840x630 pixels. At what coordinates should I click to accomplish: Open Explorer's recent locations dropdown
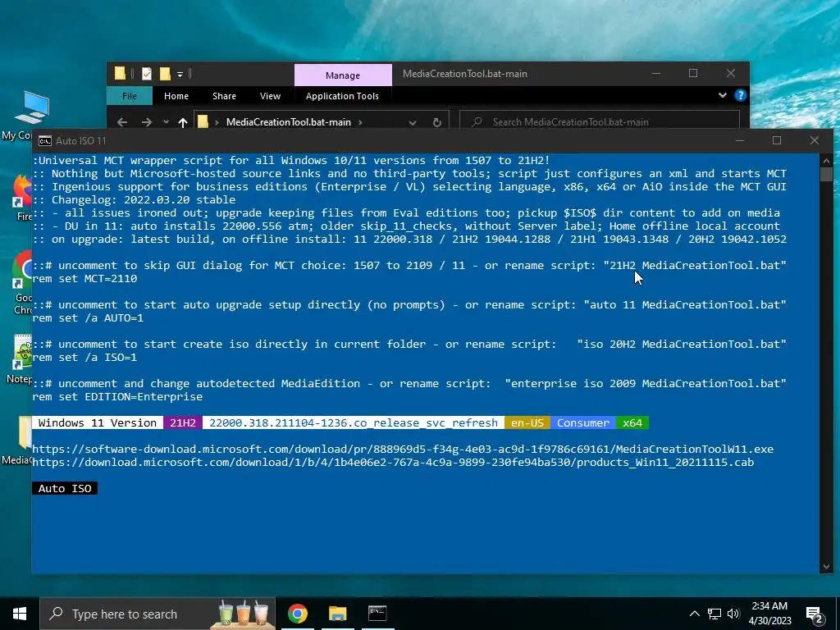166,122
